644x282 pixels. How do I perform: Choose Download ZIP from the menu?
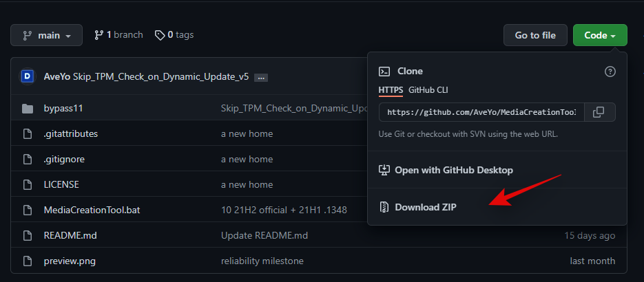click(425, 207)
